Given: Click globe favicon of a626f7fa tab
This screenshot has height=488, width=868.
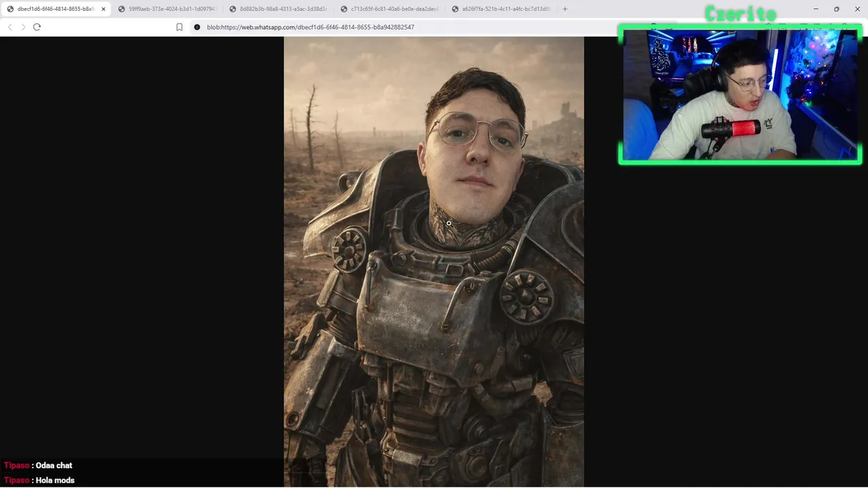Looking at the screenshot, I should pos(455,9).
